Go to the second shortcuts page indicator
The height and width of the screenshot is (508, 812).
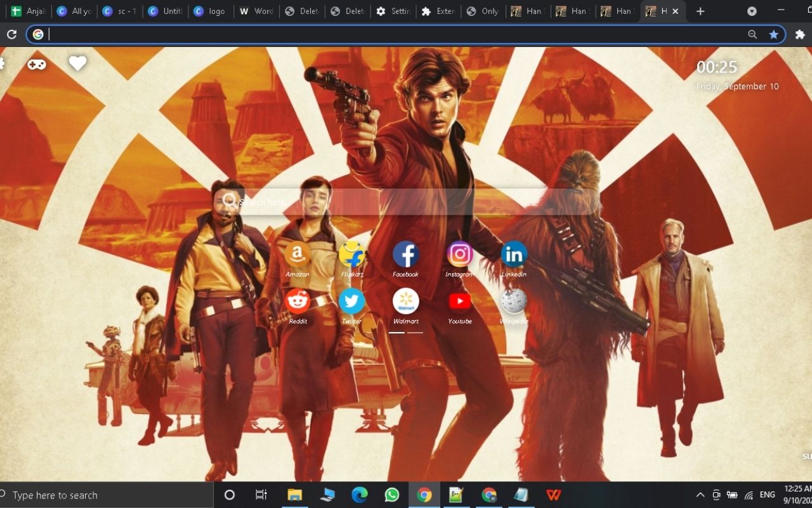[415, 332]
